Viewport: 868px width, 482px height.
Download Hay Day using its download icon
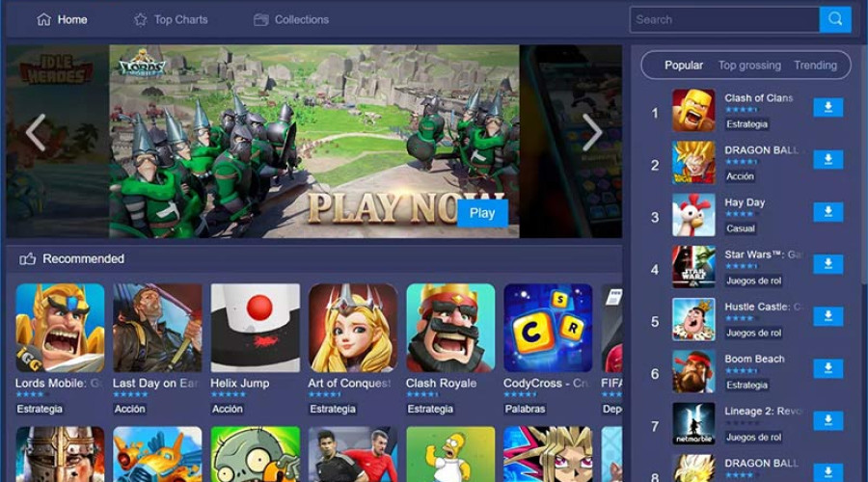click(x=827, y=212)
